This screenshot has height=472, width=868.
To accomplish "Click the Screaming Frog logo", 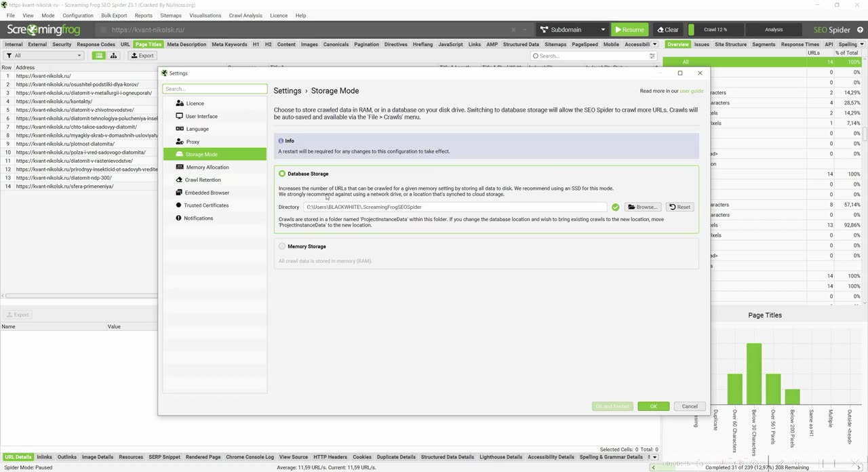I will [43, 30].
